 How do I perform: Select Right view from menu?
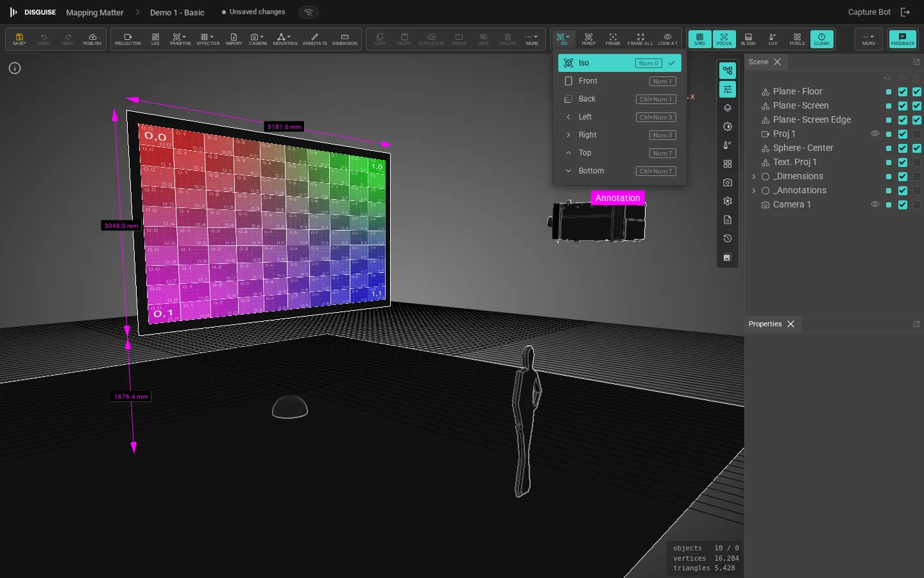coord(619,135)
